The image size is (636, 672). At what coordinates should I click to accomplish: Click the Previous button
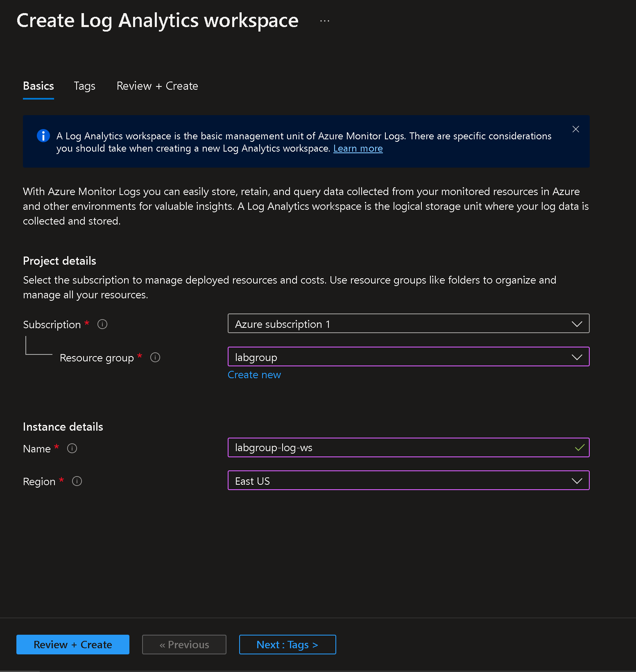pyautogui.click(x=184, y=645)
